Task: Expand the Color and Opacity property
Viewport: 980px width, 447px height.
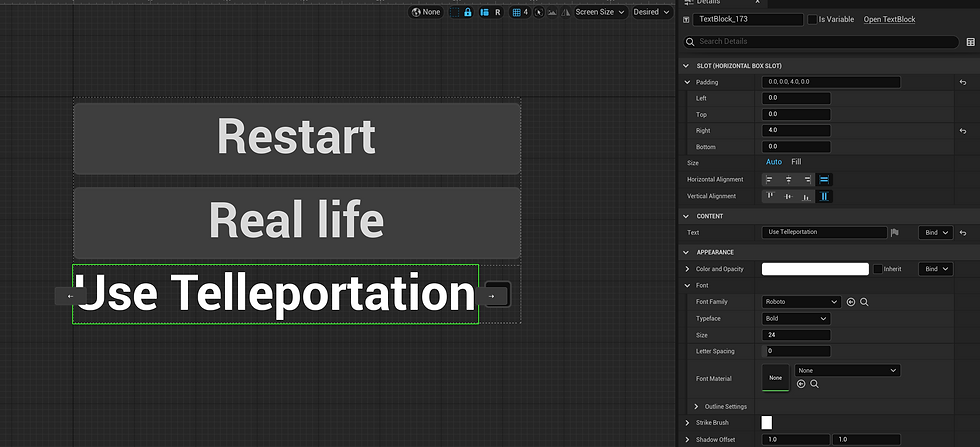Action: [687, 269]
